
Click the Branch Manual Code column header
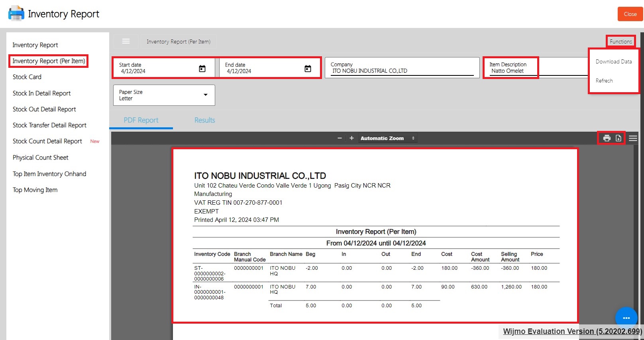point(249,257)
